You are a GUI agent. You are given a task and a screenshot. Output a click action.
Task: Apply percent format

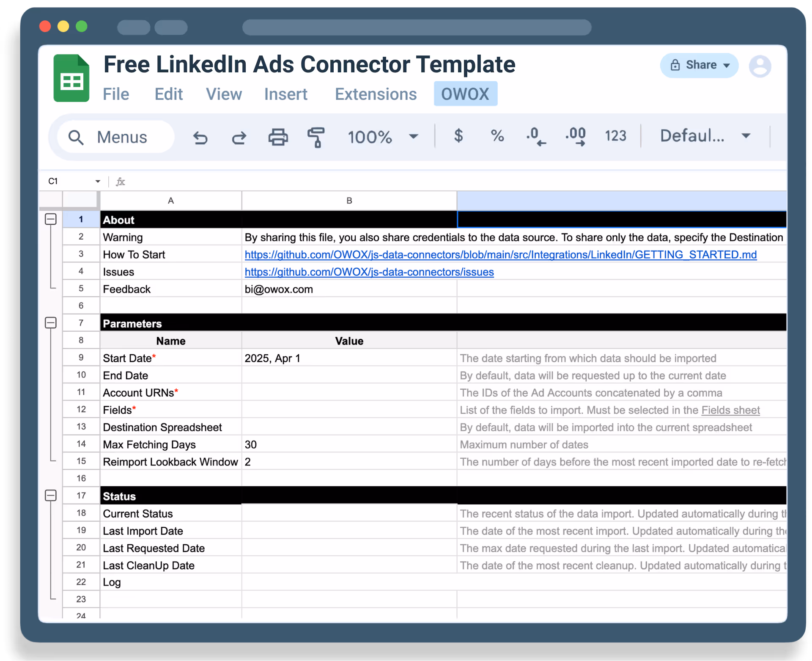(497, 136)
